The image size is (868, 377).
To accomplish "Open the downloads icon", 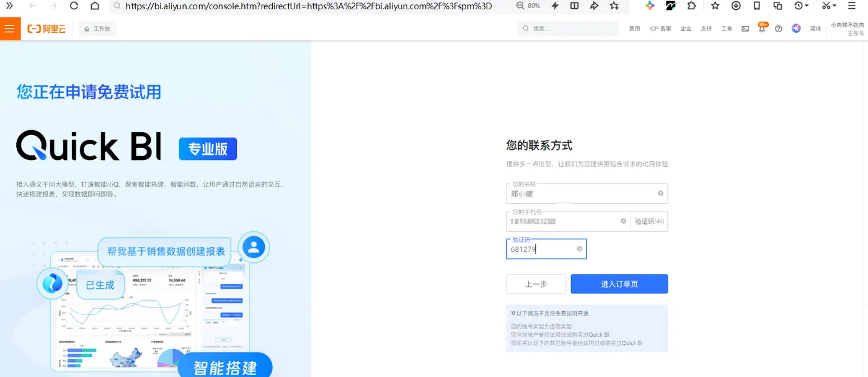I will [736, 6].
